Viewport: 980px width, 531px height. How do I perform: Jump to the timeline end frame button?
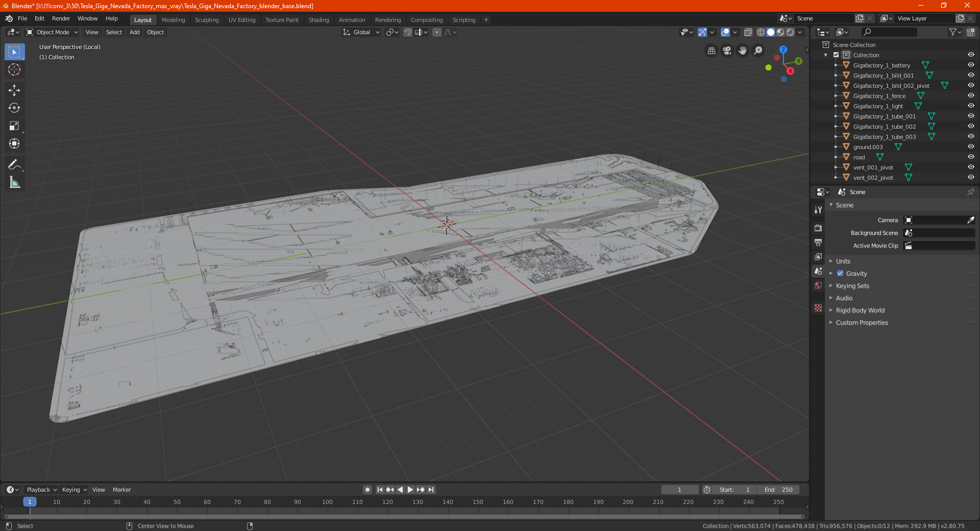tap(431, 490)
